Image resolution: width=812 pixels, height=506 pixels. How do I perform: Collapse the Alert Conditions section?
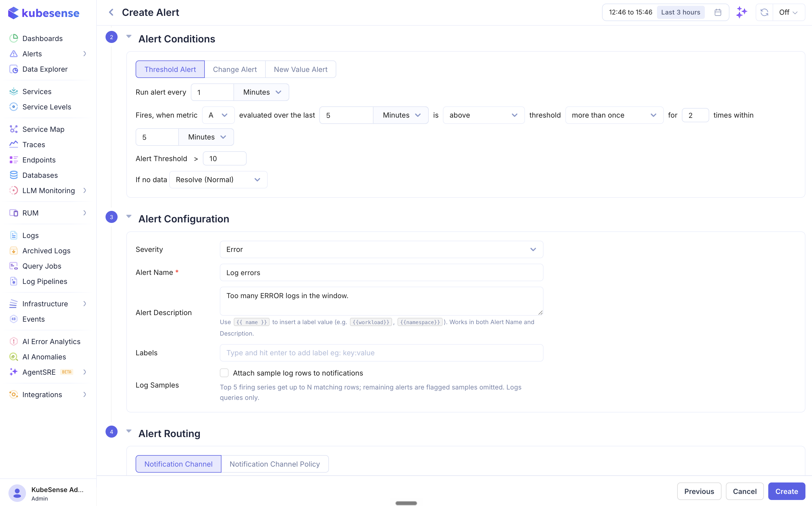pyautogui.click(x=129, y=36)
